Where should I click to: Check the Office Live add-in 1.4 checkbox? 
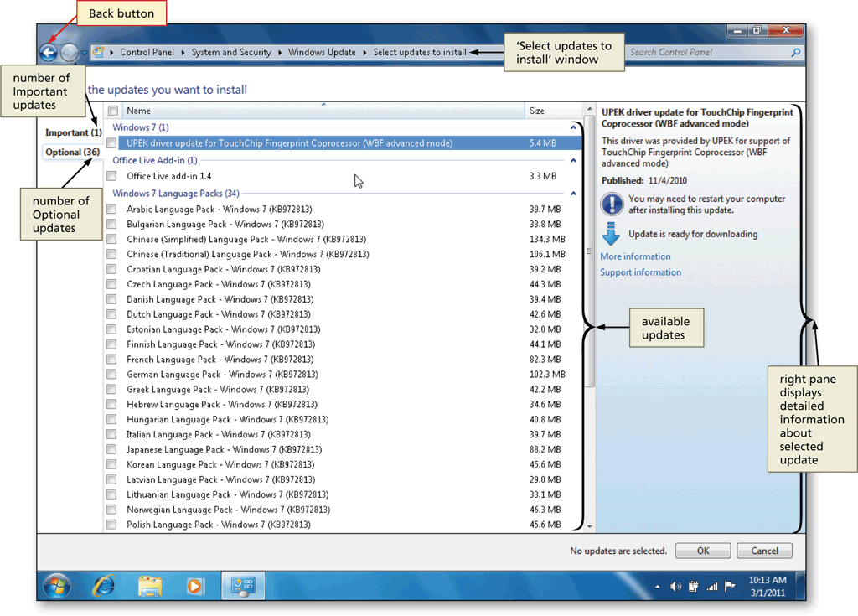pyautogui.click(x=111, y=176)
